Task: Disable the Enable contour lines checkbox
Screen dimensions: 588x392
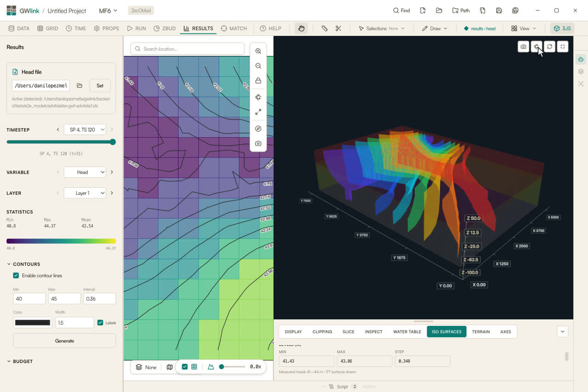Action: coord(16,275)
